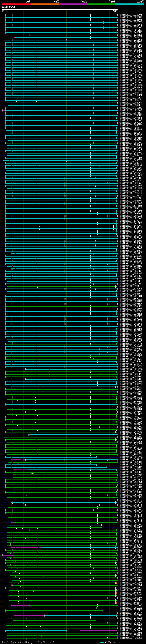Open hit UniRef100_A9RL45

click(131, 27)
